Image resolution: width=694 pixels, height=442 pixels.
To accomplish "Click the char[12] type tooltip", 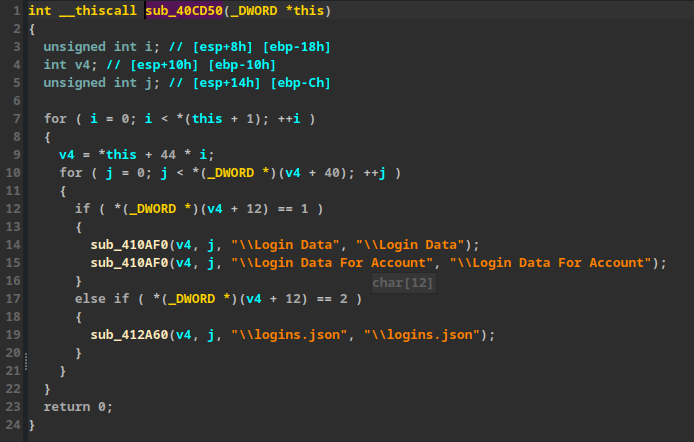I will (x=403, y=283).
